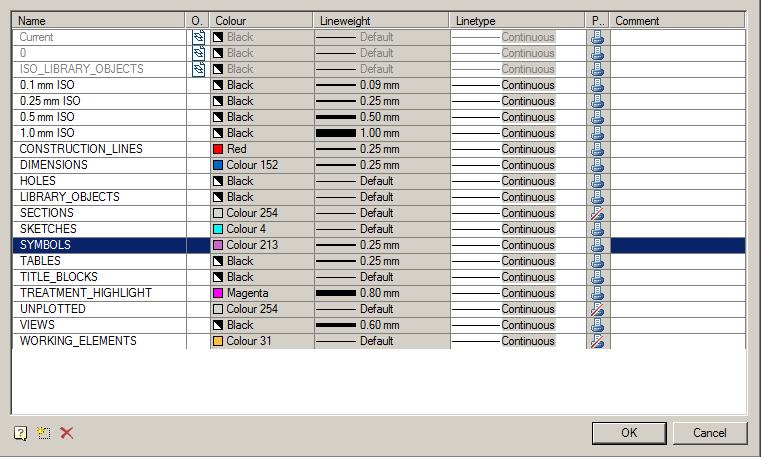Open the 0.60 mm lineweight cell of VIEWS
761x457 pixels.
382,325
